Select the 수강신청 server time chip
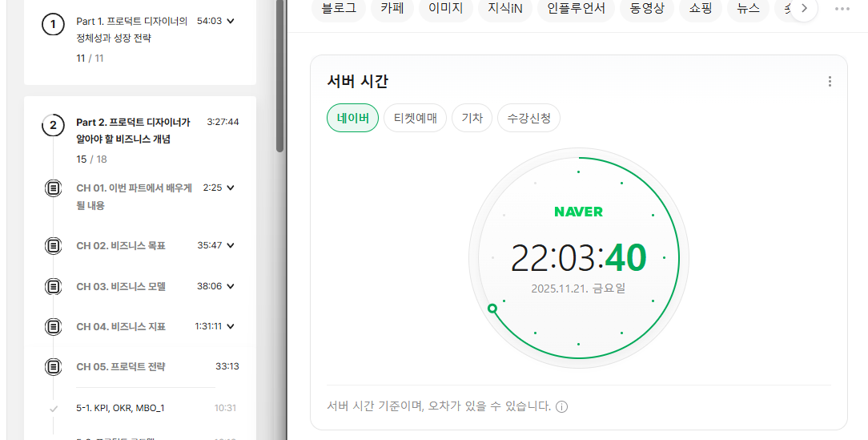This screenshot has height=440, width=868. point(528,118)
